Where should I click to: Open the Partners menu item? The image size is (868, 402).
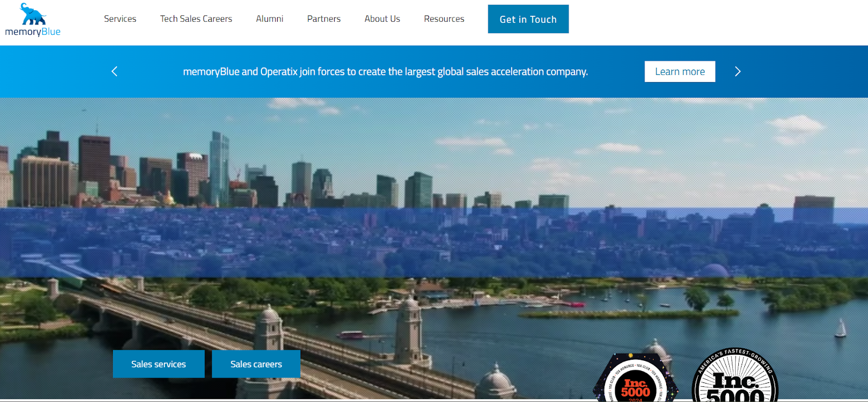(324, 19)
